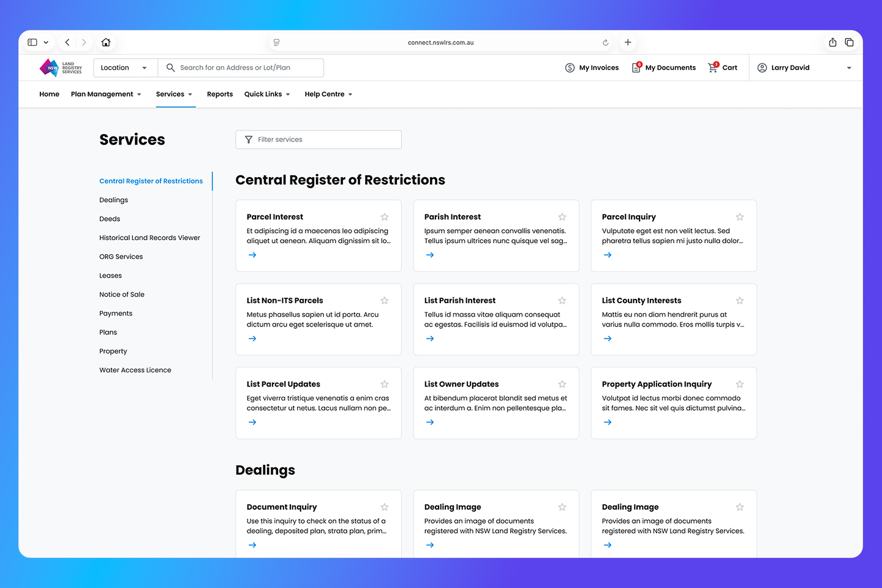This screenshot has width=882, height=588.
Task: Select Historical Land Records Viewer in sidebar
Action: (x=149, y=238)
